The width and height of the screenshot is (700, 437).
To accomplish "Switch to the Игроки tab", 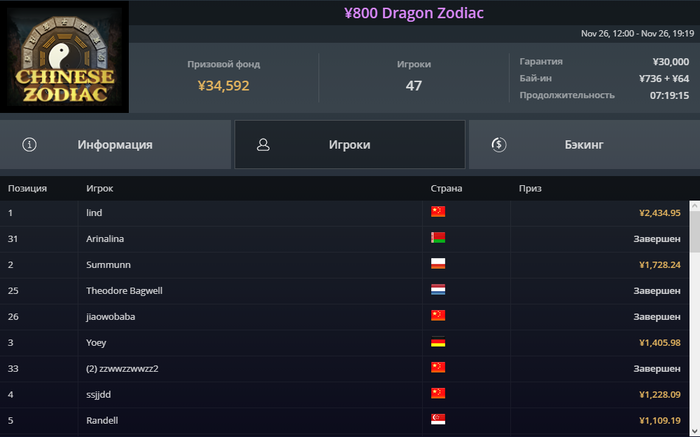I will (x=350, y=145).
